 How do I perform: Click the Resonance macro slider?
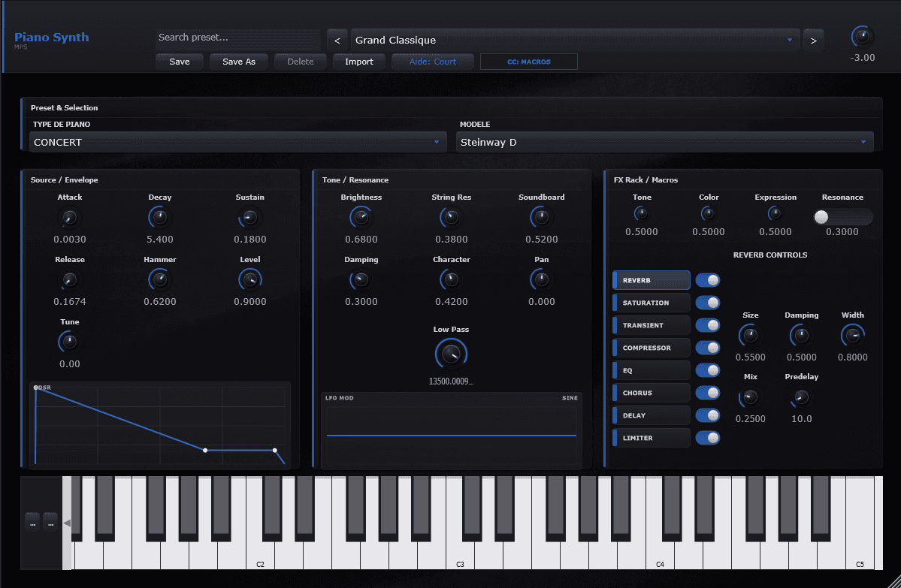842,217
